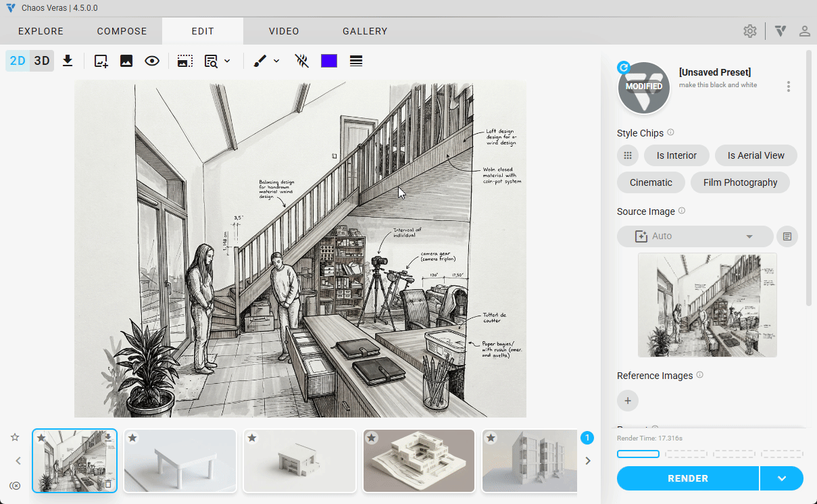This screenshot has height=504, width=817.
Task: Delete the sketch interior thumbnail
Action: [108, 484]
